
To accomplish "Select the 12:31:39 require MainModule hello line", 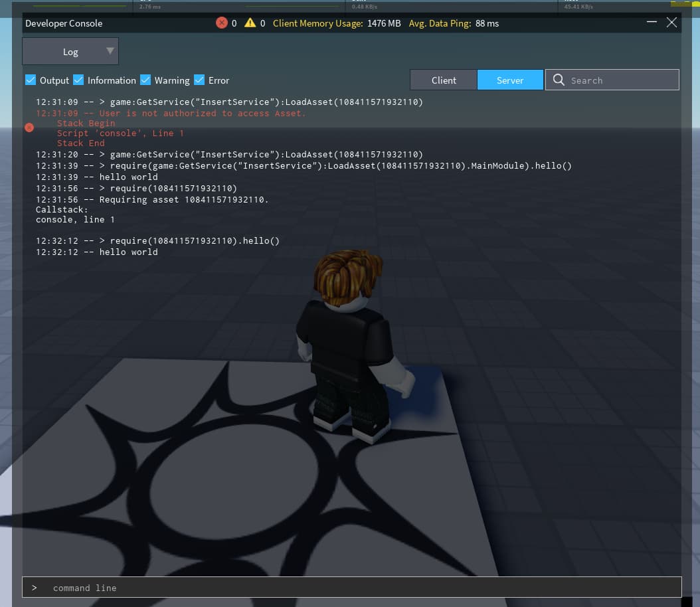I will 304,166.
